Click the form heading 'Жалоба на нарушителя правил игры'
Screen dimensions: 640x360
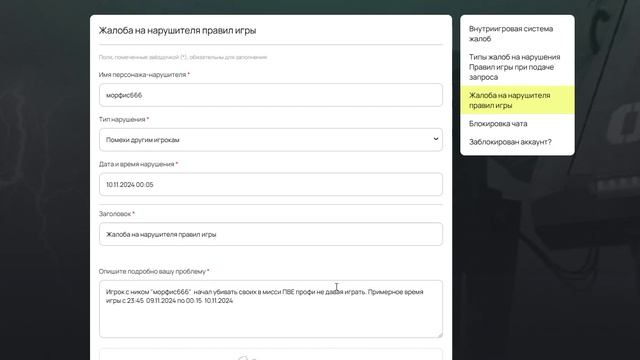(x=177, y=31)
